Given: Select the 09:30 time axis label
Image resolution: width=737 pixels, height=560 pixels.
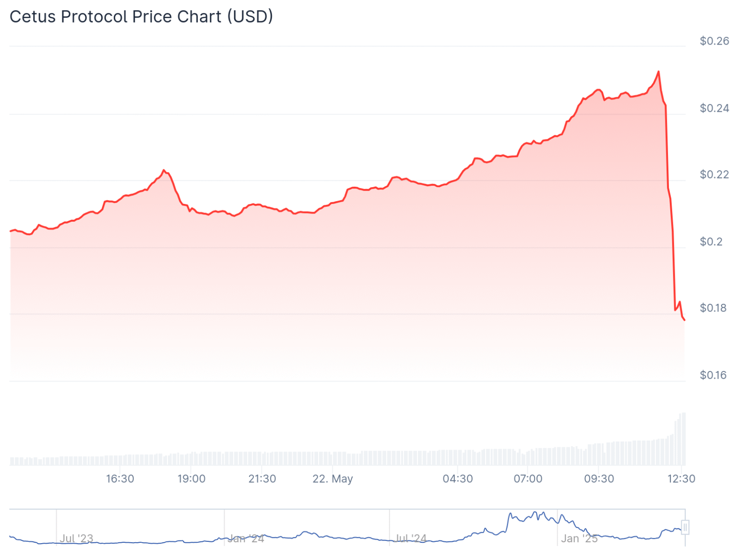Looking at the screenshot, I should [599, 479].
